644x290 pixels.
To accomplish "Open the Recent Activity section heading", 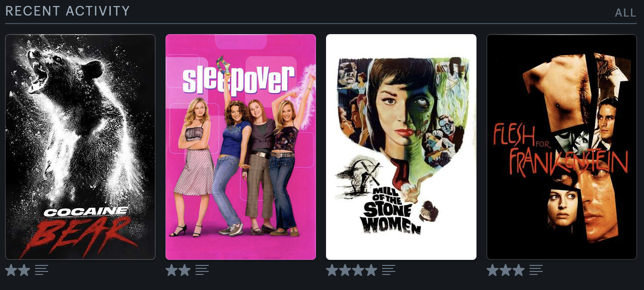I will tap(67, 11).
